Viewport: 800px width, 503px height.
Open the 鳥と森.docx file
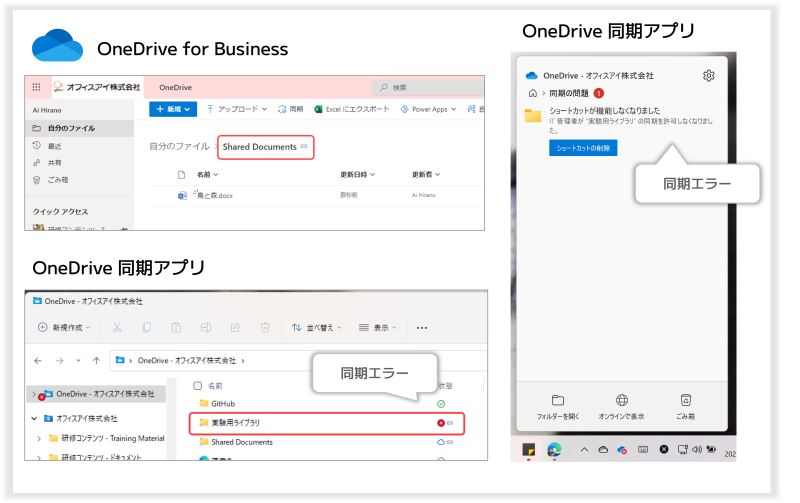(215, 195)
